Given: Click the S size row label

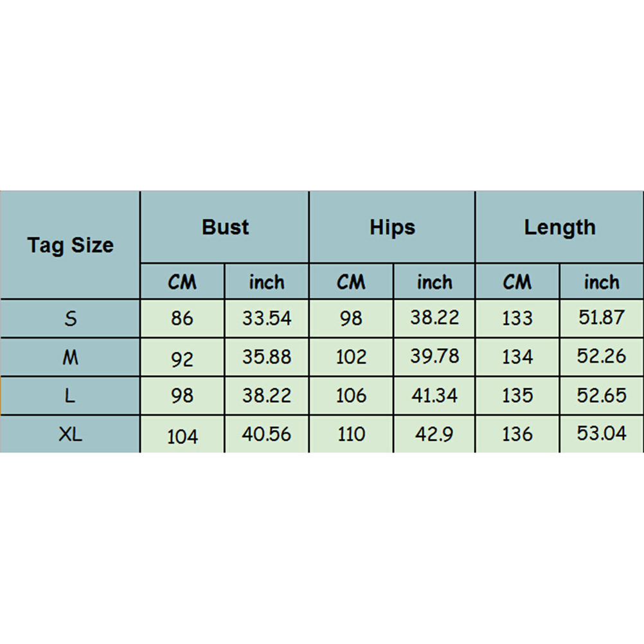Looking at the screenshot, I should [x=70, y=318].
